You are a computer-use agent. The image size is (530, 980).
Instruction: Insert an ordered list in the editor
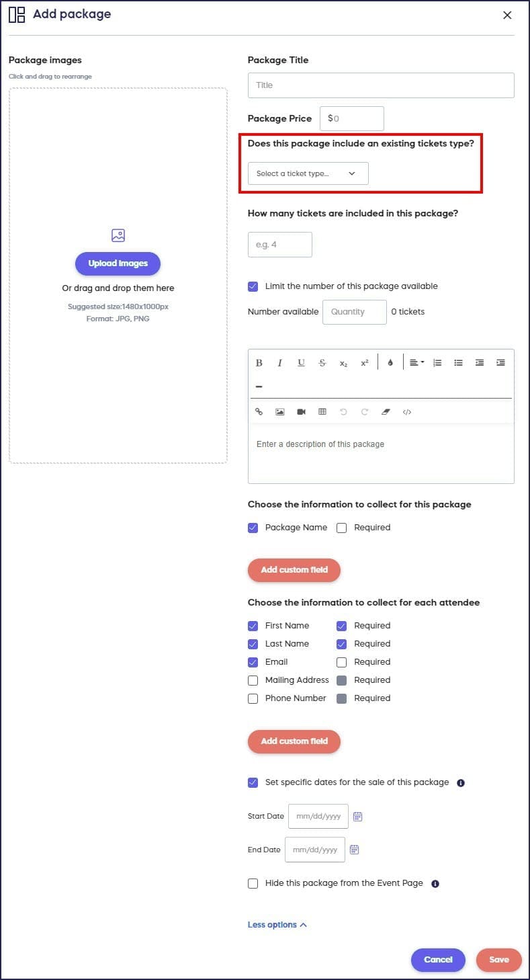(437, 363)
